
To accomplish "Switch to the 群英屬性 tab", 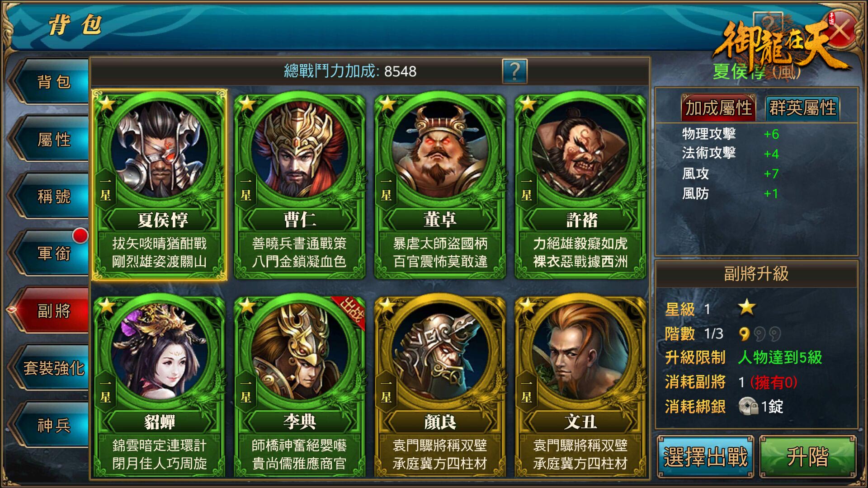I will tap(803, 108).
